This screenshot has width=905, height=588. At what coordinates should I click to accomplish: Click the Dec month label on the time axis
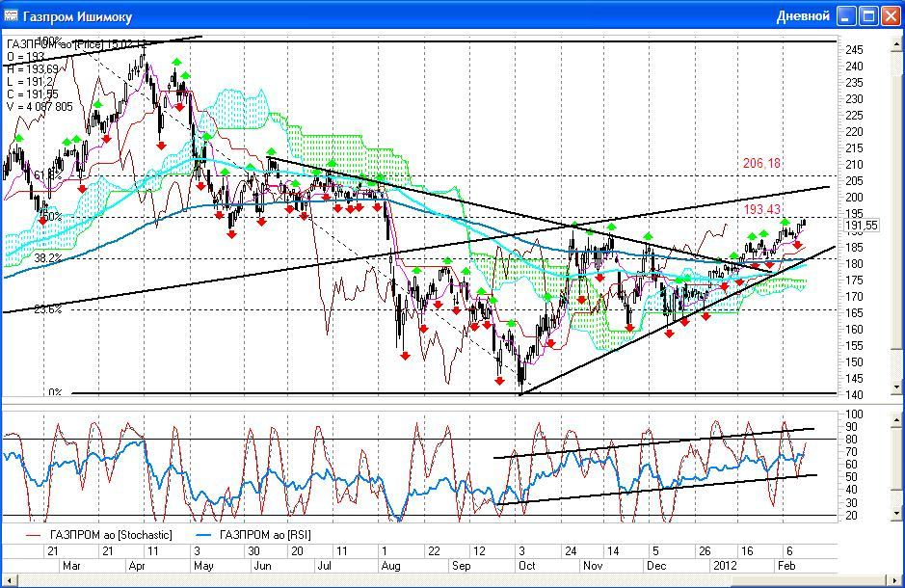pyautogui.click(x=656, y=566)
